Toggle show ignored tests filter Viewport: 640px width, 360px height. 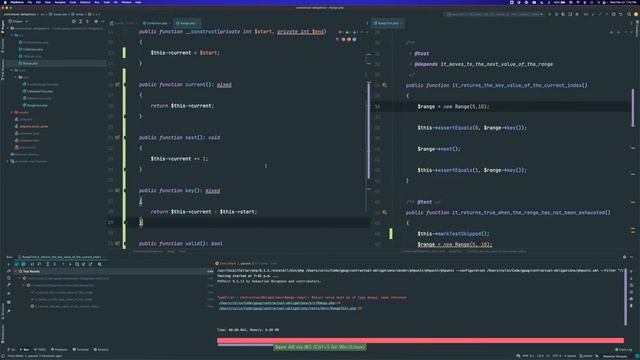coord(23,264)
